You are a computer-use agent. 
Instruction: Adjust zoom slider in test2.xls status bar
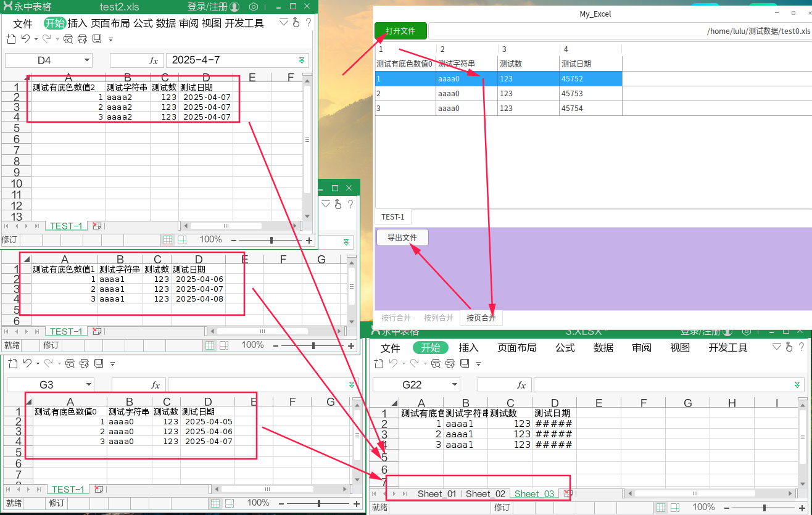(271, 240)
